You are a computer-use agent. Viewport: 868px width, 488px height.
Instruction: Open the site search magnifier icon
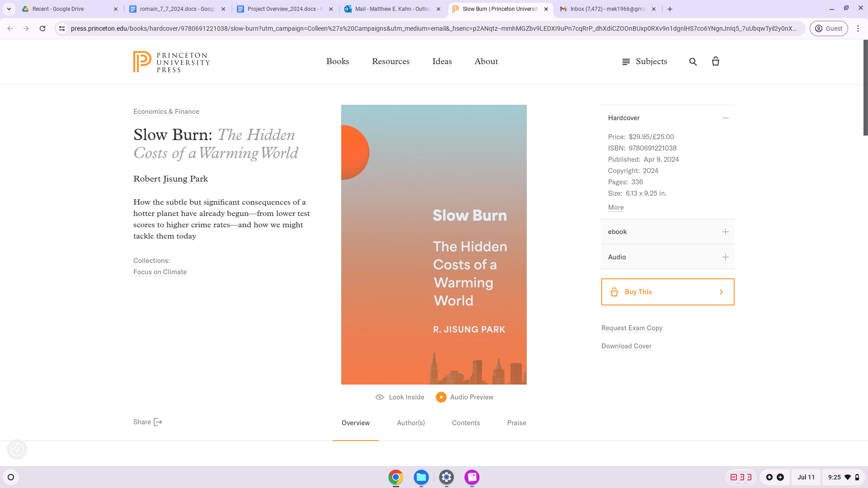tap(693, 62)
